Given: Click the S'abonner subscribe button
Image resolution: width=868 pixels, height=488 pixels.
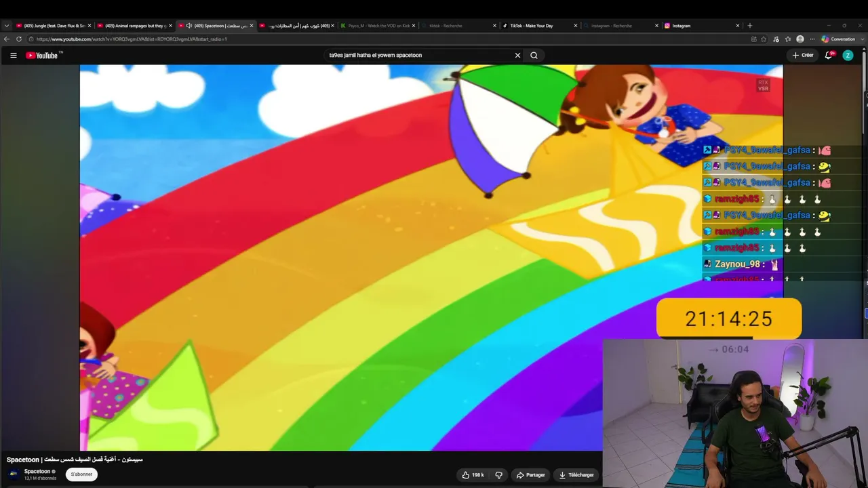Looking at the screenshot, I should coord(81,474).
